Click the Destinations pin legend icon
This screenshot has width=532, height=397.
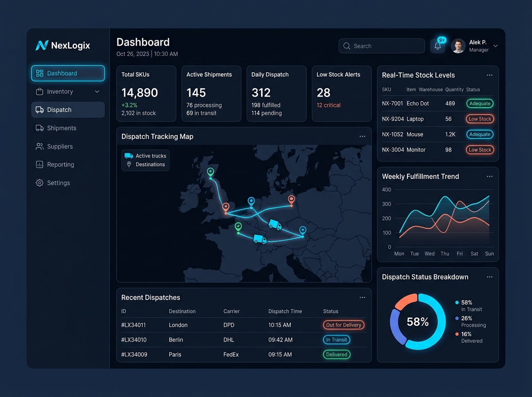[x=129, y=164]
